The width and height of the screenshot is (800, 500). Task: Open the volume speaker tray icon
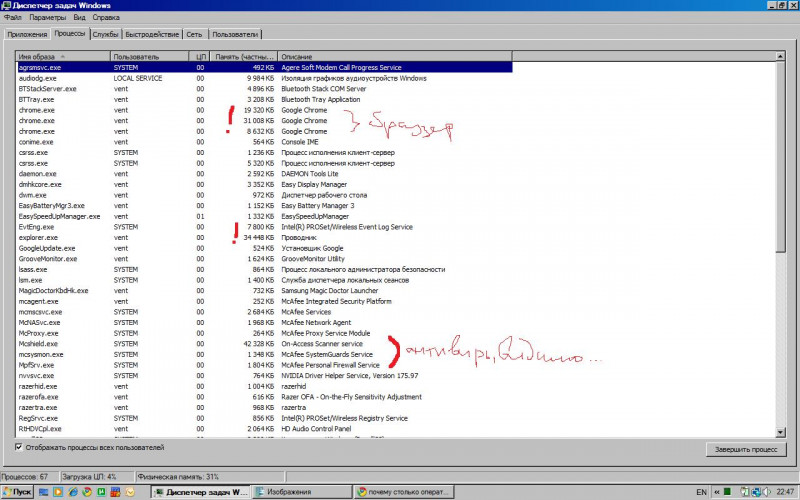coord(766,492)
